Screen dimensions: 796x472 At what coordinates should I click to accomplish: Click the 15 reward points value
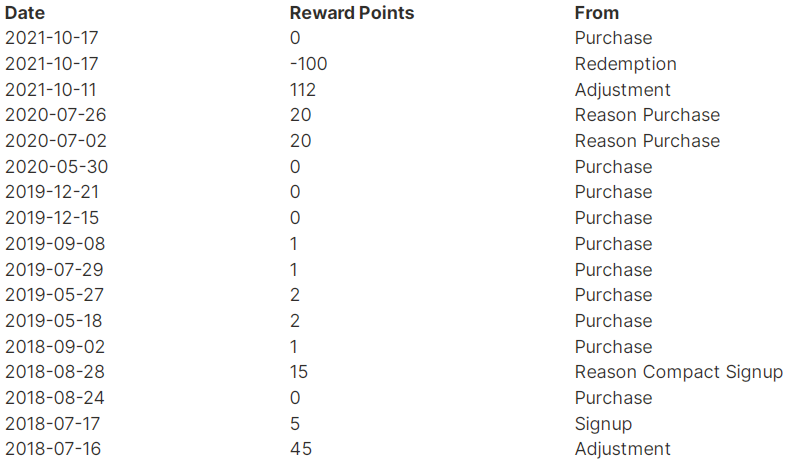coord(299,372)
